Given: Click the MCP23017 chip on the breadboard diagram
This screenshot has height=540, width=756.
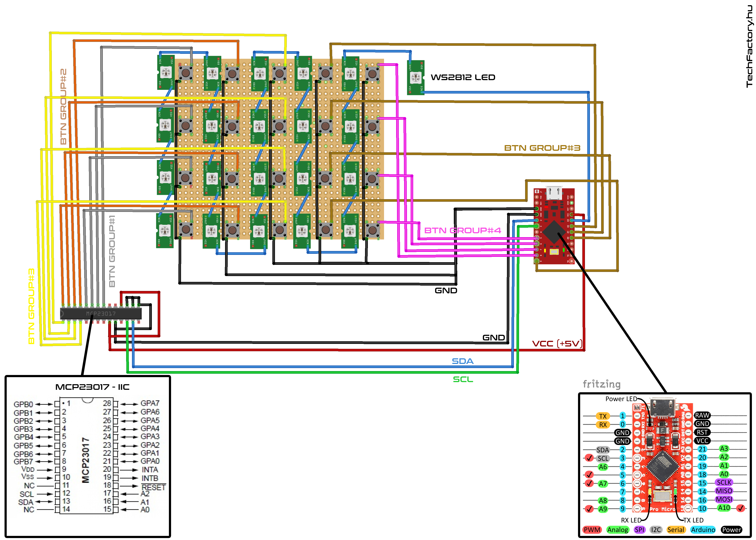Looking at the screenshot, I should point(101,314).
